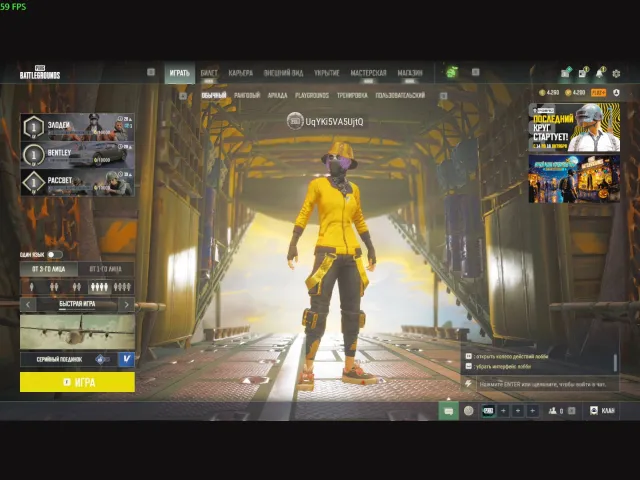Click the player rank badge by nickname
640x480 pixels.
coord(295,121)
